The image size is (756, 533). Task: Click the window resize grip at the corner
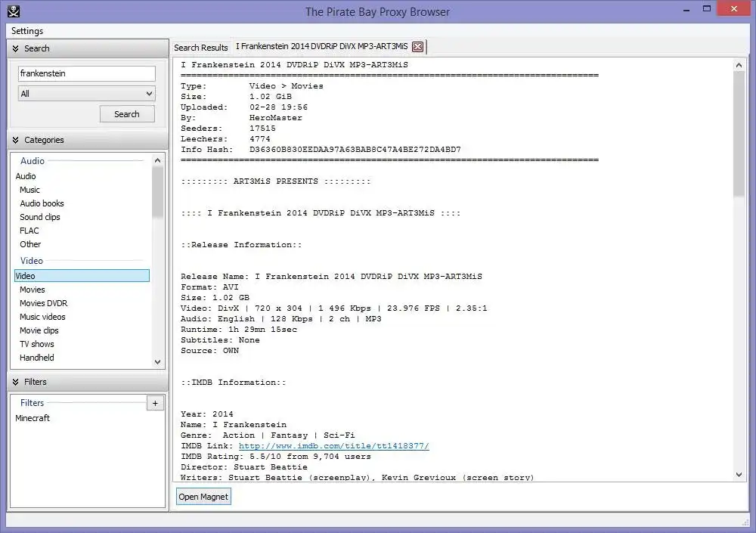745,522
